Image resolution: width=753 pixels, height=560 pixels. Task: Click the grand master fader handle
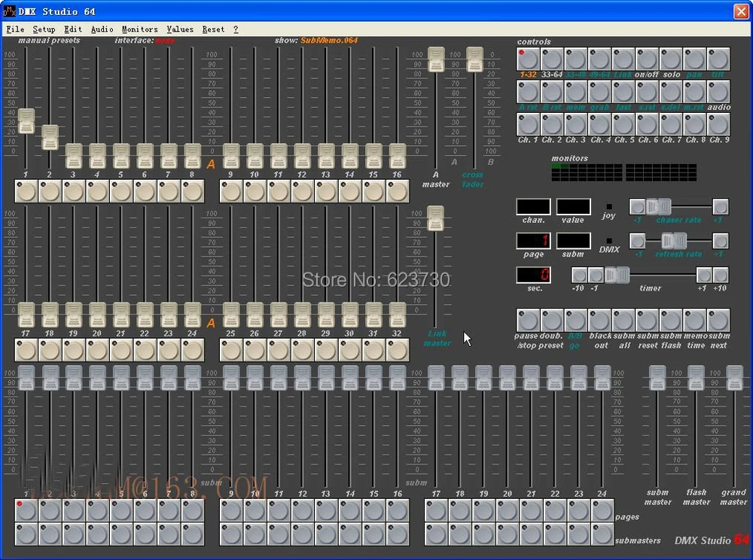[735, 378]
